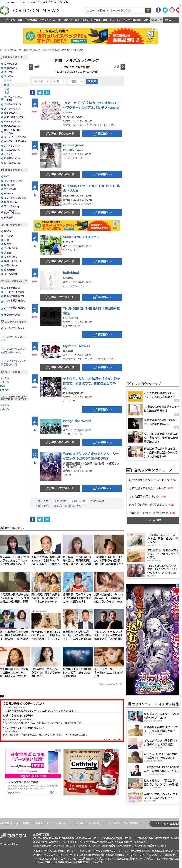Expand ストリーミング plus icon in sidebar
Screen dimensions: 182x868
[2, 109]
